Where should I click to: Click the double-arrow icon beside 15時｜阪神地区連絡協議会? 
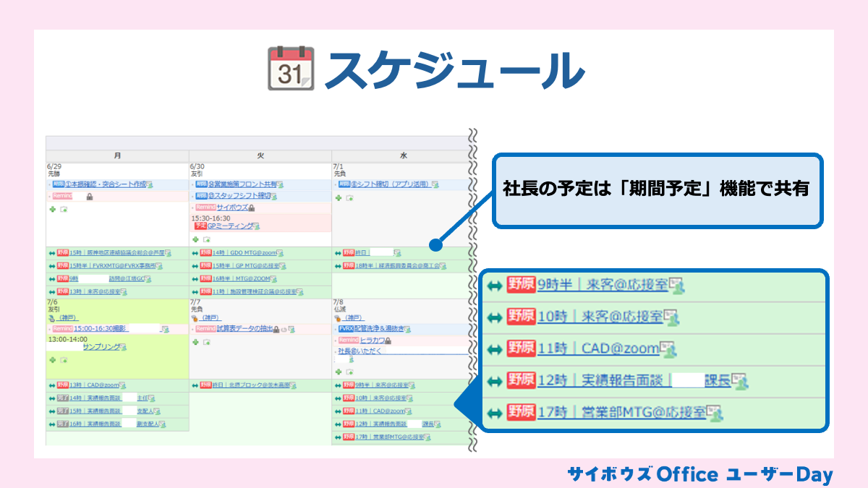[x=52, y=253]
